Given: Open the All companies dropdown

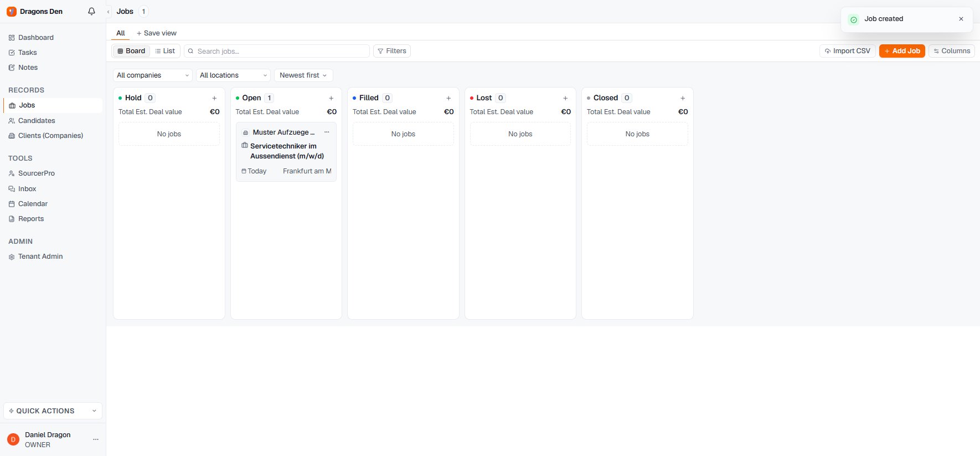Looking at the screenshot, I should coord(153,75).
